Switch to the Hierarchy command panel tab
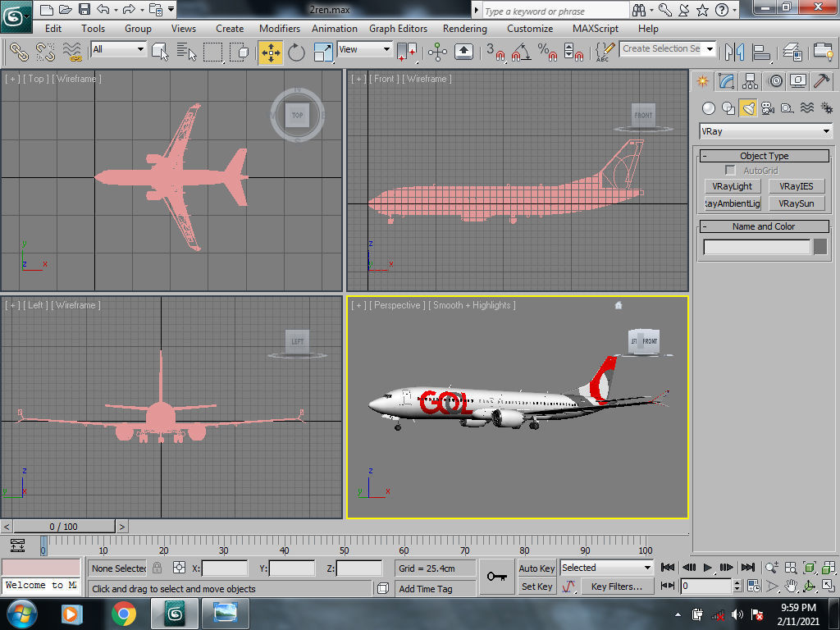The height and width of the screenshot is (630, 840). pyautogui.click(x=750, y=81)
